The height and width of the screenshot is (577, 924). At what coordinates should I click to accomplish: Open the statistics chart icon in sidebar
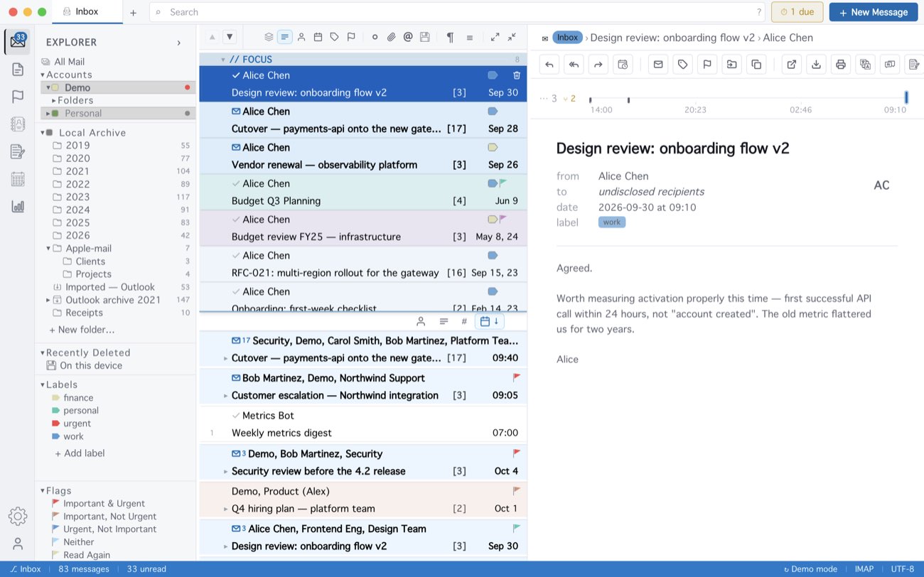(x=18, y=207)
